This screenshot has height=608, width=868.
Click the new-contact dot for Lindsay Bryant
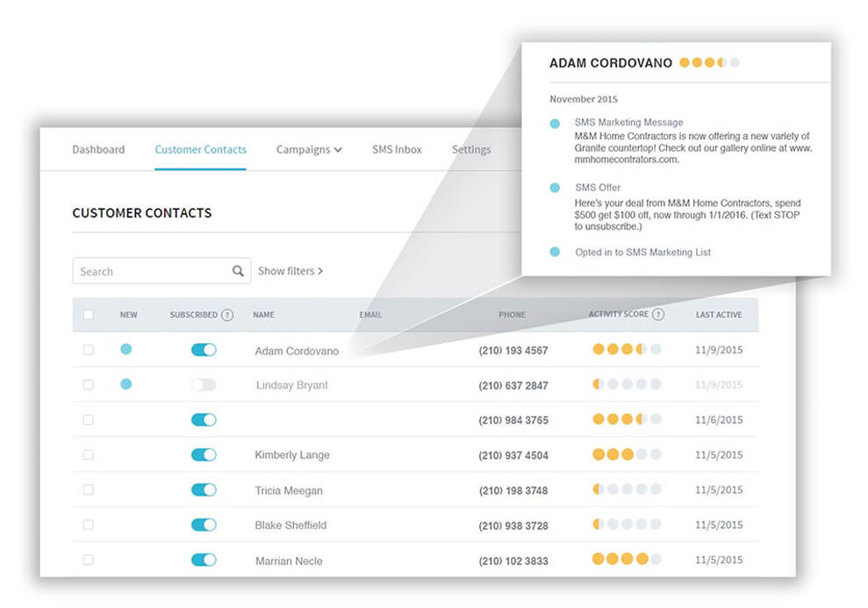pos(126,384)
